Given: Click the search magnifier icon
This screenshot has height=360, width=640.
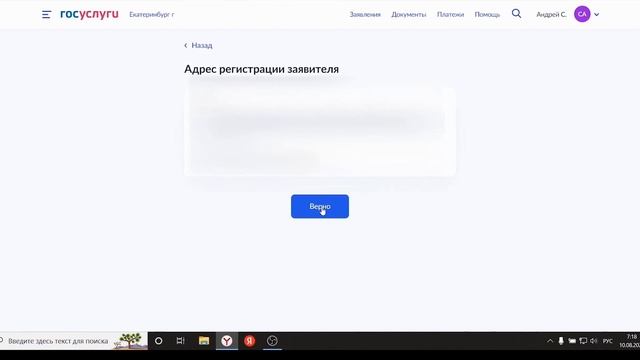Looking at the screenshot, I should [x=516, y=13].
